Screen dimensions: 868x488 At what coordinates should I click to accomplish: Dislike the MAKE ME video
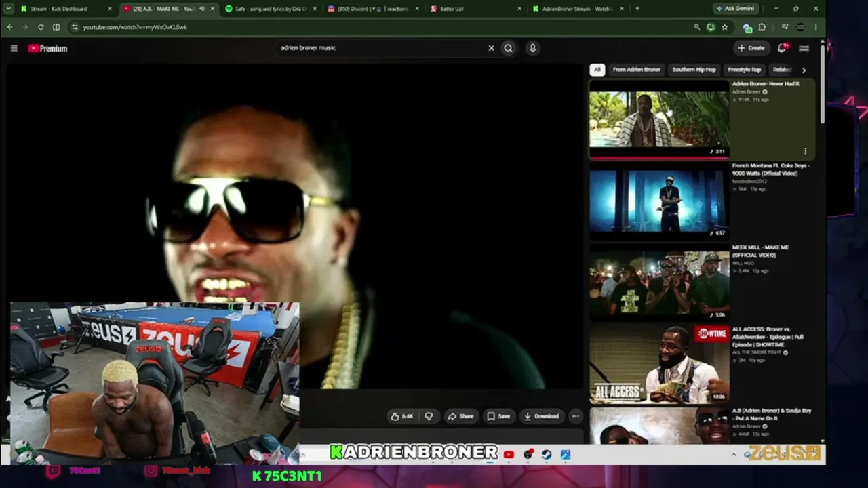[x=429, y=416]
